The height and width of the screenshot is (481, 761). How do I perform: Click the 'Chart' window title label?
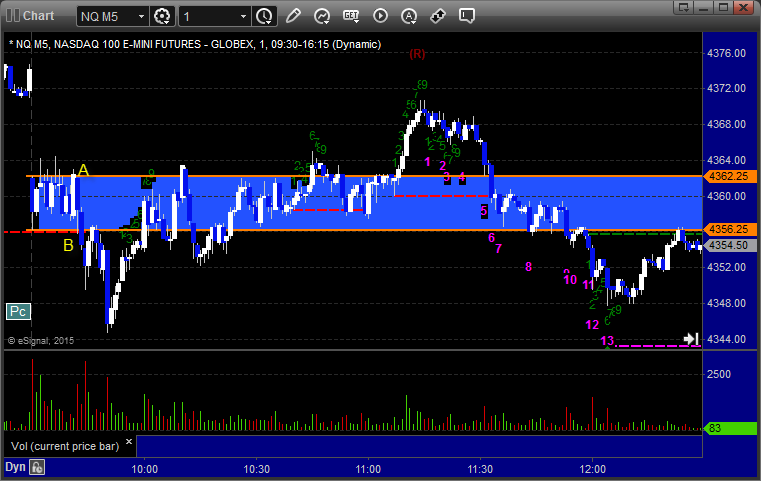(x=38, y=16)
